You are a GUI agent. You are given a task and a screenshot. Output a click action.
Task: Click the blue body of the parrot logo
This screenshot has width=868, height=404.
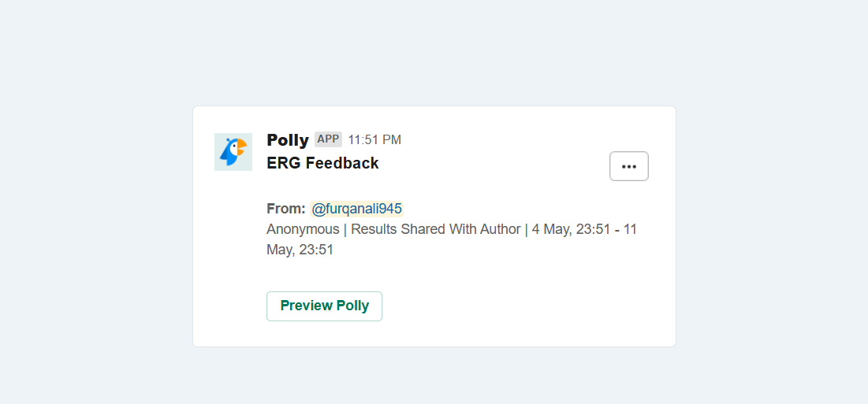tap(229, 156)
